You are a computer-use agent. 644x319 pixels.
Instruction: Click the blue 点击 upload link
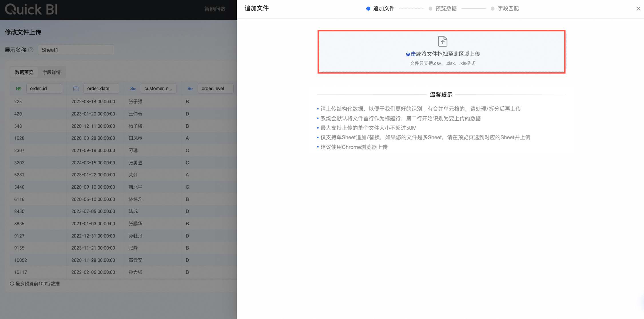410,54
